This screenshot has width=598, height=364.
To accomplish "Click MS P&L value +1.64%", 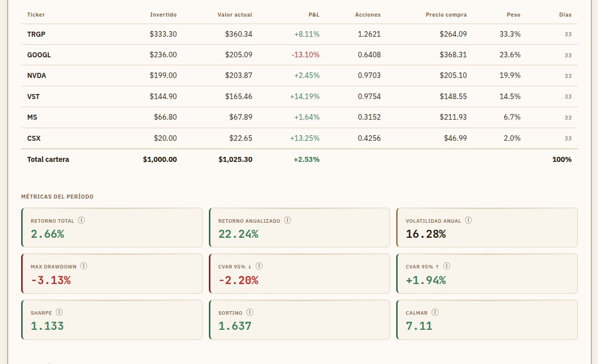I will (307, 117).
